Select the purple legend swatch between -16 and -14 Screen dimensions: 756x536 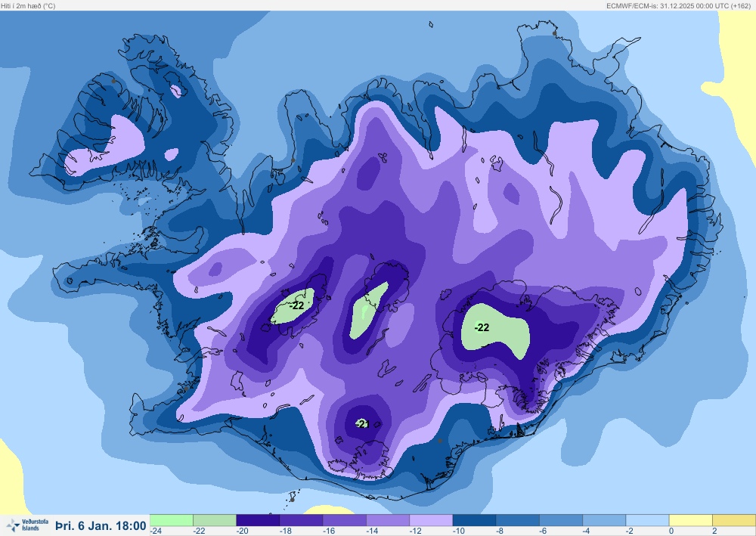click(x=345, y=520)
